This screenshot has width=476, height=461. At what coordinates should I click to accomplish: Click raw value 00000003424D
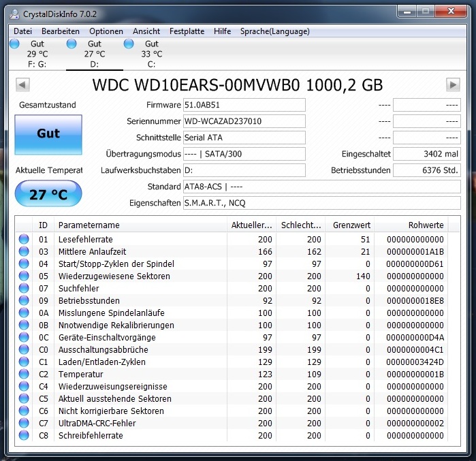pos(415,362)
